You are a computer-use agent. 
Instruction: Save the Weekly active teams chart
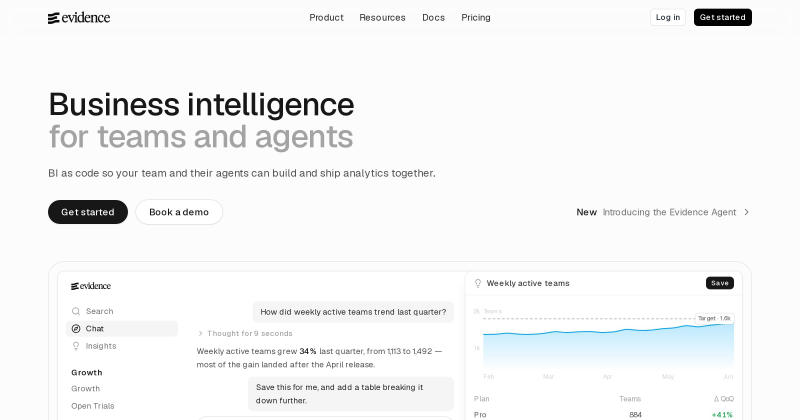(x=720, y=283)
